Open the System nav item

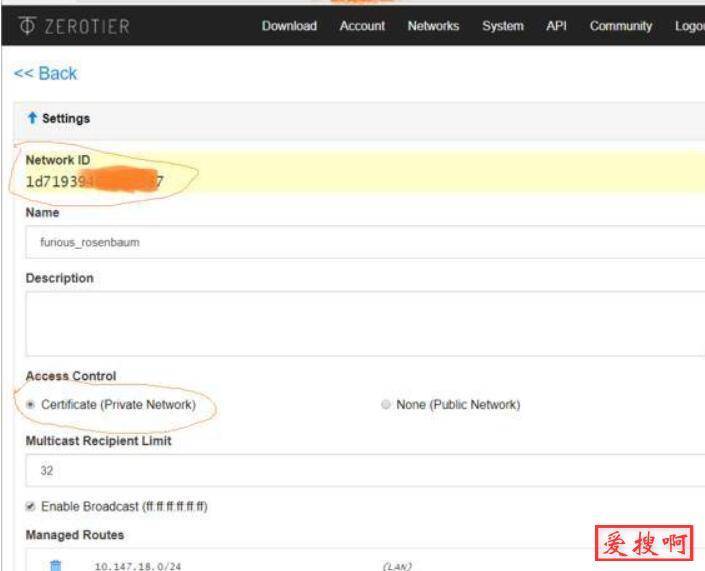click(502, 26)
